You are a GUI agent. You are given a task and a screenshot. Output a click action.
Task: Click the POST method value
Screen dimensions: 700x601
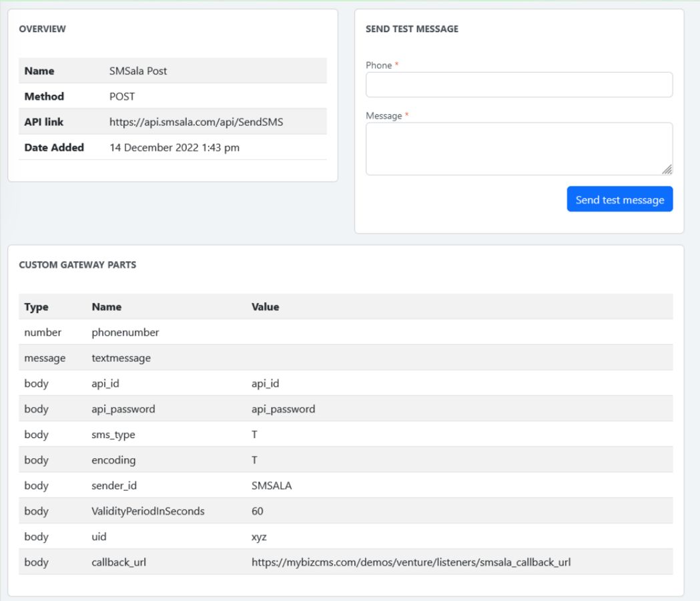tap(122, 96)
